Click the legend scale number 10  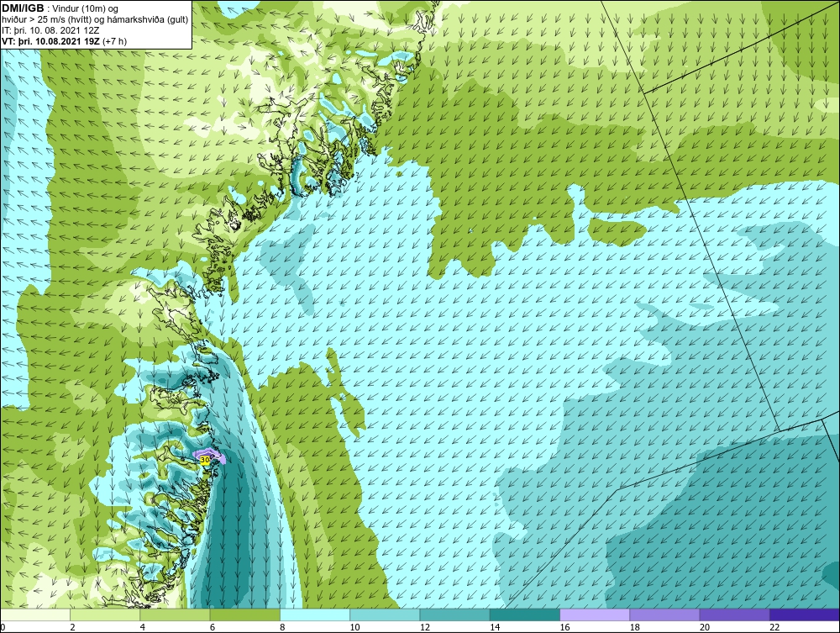pos(354,627)
